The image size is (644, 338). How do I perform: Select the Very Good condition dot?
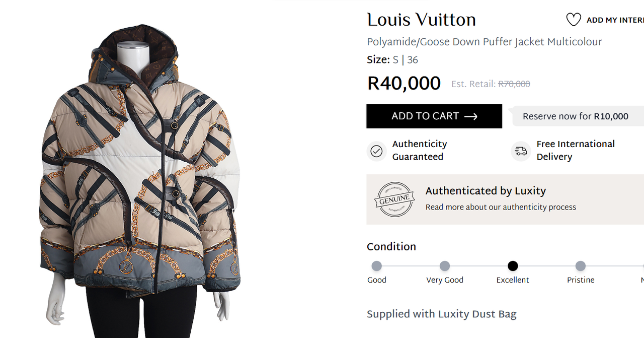pyautogui.click(x=445, y=266)
